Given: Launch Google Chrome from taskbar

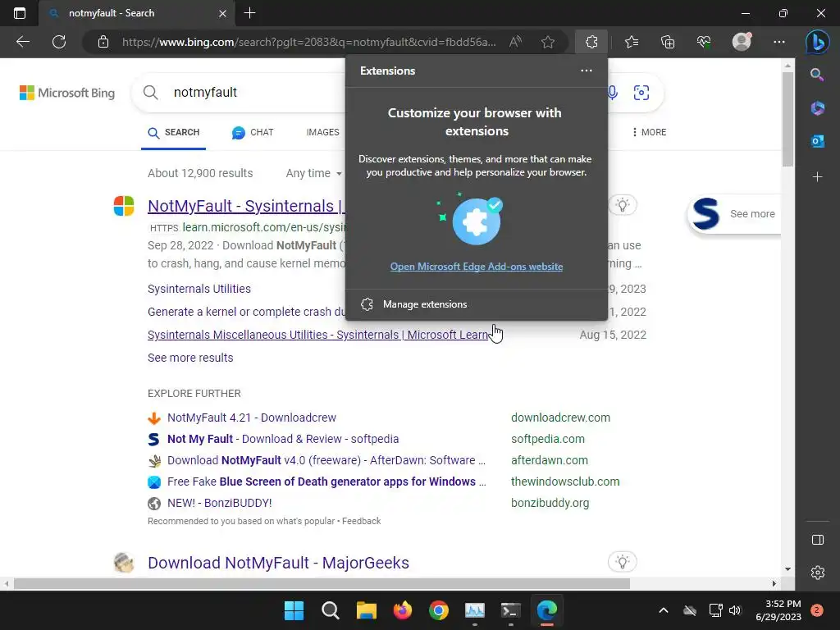Looking at the screenshot, I should point(439,610).
